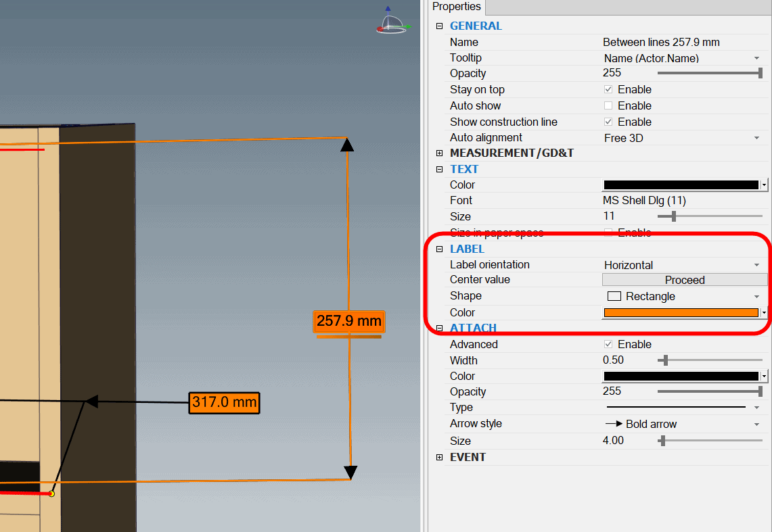Viewport: 772px width, 532px height.
Task: Select the 257.9 mm measurement label
Action: pyautogui.click(x=349, y=321)
